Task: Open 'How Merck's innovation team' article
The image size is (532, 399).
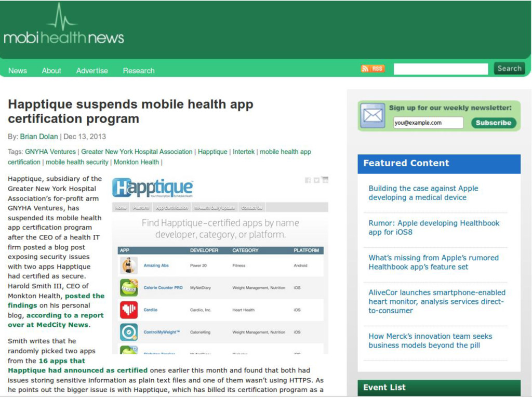Action: pyautogui.click(x=430, y=341)
